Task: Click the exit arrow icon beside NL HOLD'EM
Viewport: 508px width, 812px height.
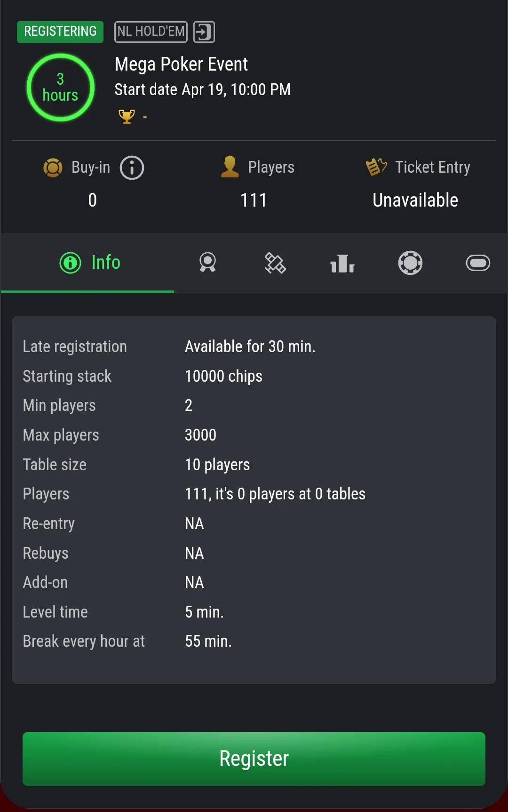Action: click(204, 32)
